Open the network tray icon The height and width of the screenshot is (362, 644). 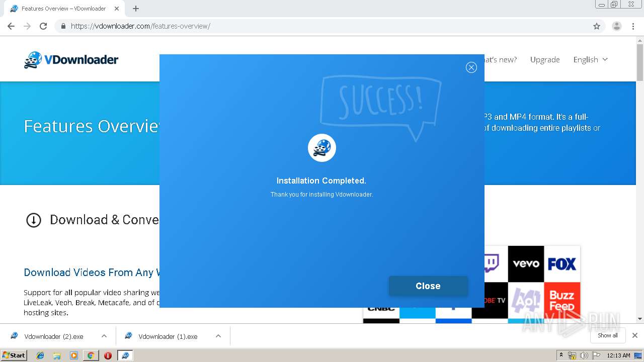pos(572,355)
